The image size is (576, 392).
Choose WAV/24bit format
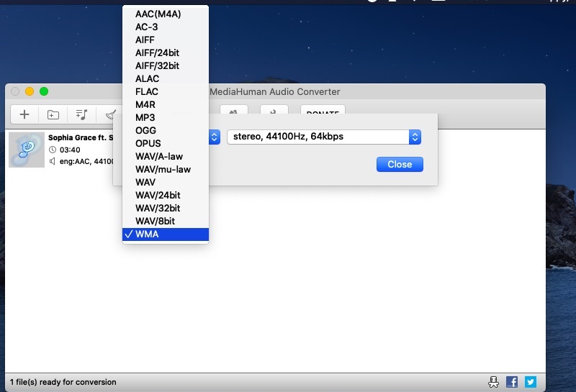(x=166, y=195)
